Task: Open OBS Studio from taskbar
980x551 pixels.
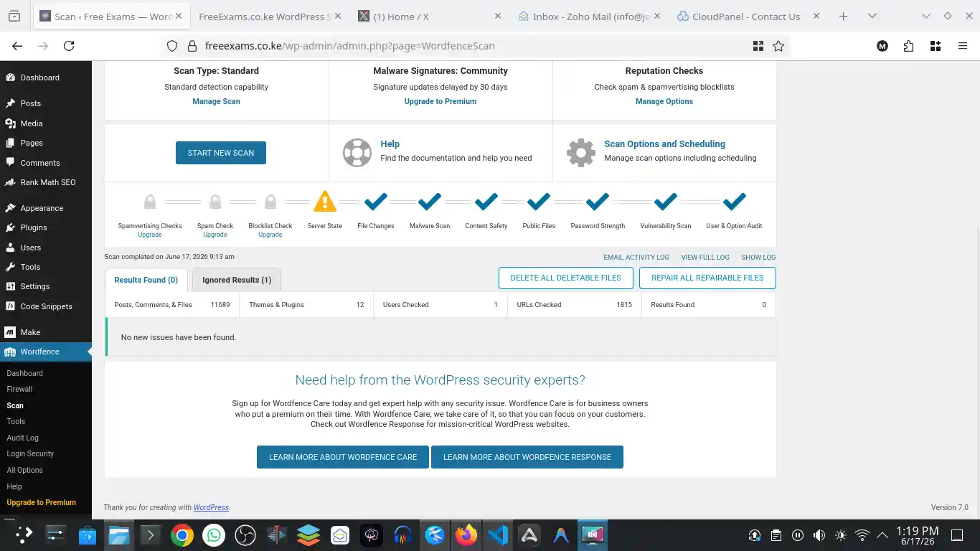Action: click(x=245, y=535)
